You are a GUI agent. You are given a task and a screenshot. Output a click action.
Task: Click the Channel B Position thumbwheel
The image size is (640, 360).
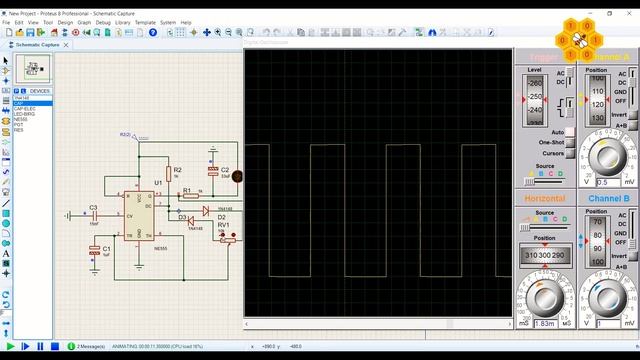pyautogui.click(x=598, y=241)
